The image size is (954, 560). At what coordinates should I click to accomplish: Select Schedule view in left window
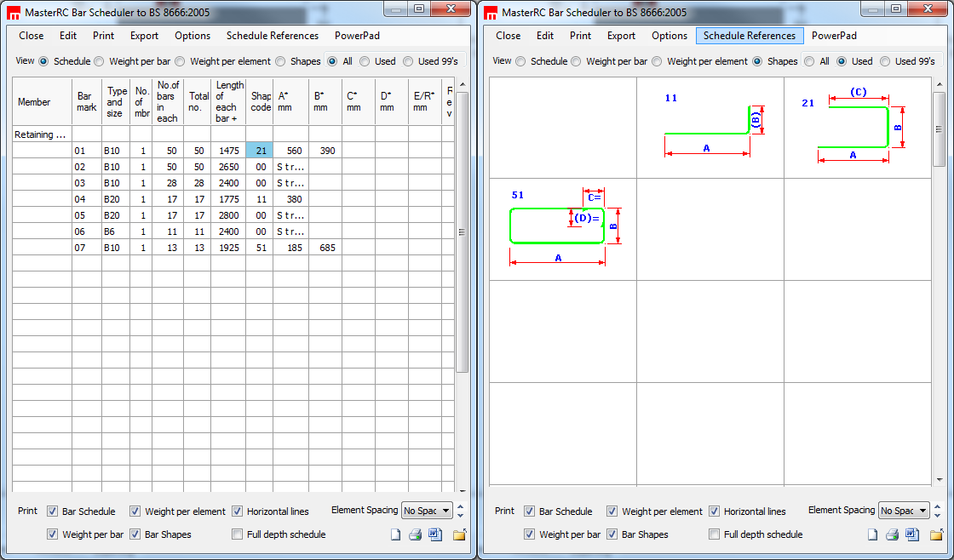43,61
